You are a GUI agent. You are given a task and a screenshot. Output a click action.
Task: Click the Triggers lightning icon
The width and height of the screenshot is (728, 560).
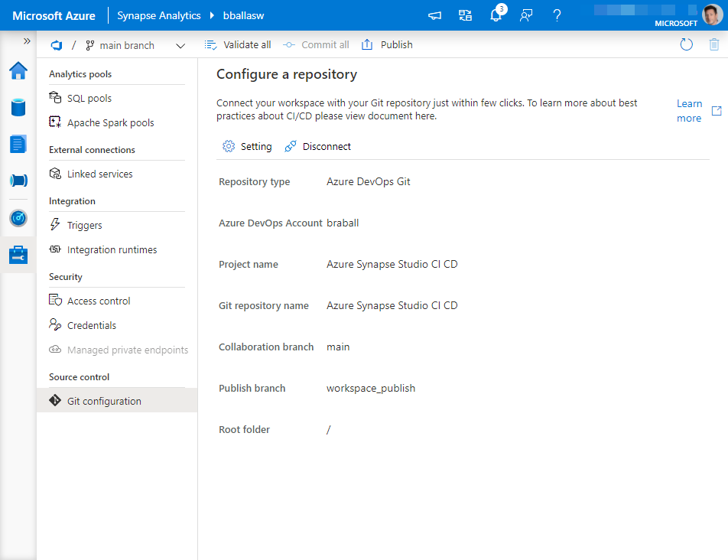click(55, 224)
